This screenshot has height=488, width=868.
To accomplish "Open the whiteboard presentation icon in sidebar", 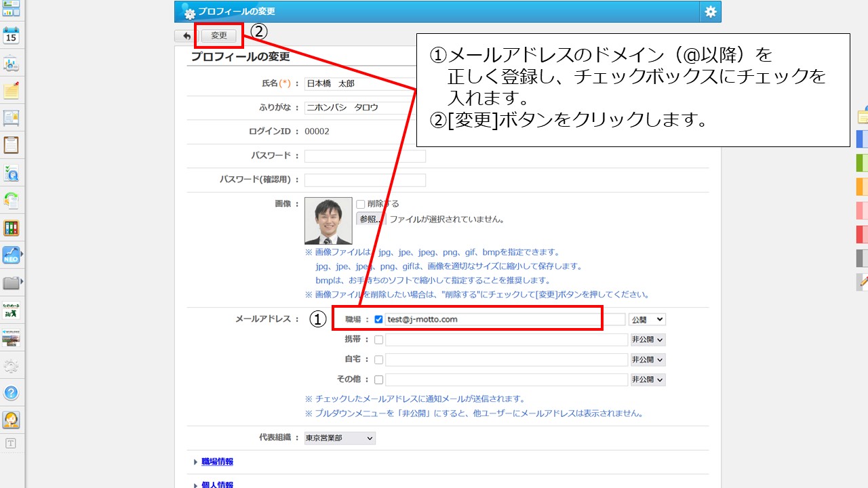I will (x=9, y=64).
